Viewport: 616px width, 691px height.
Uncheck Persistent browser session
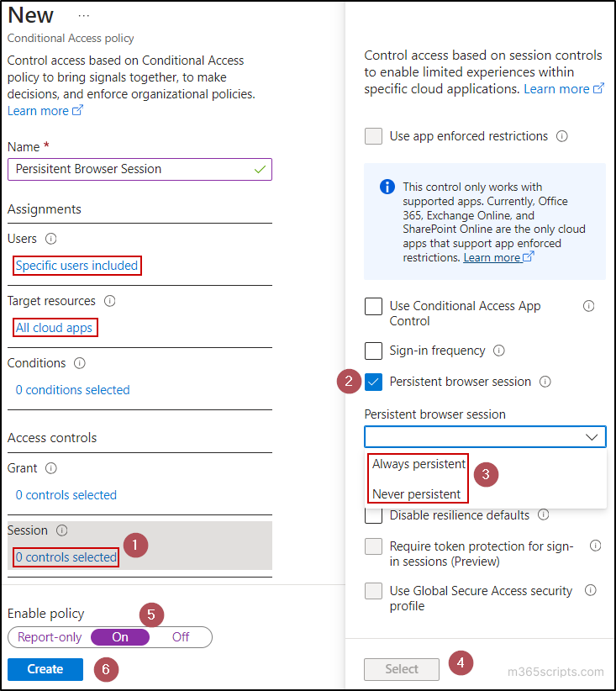click(373, 382)
